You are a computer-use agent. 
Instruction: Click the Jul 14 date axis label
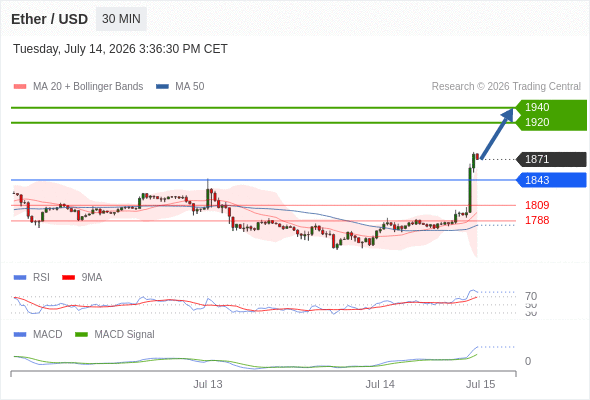380,384
